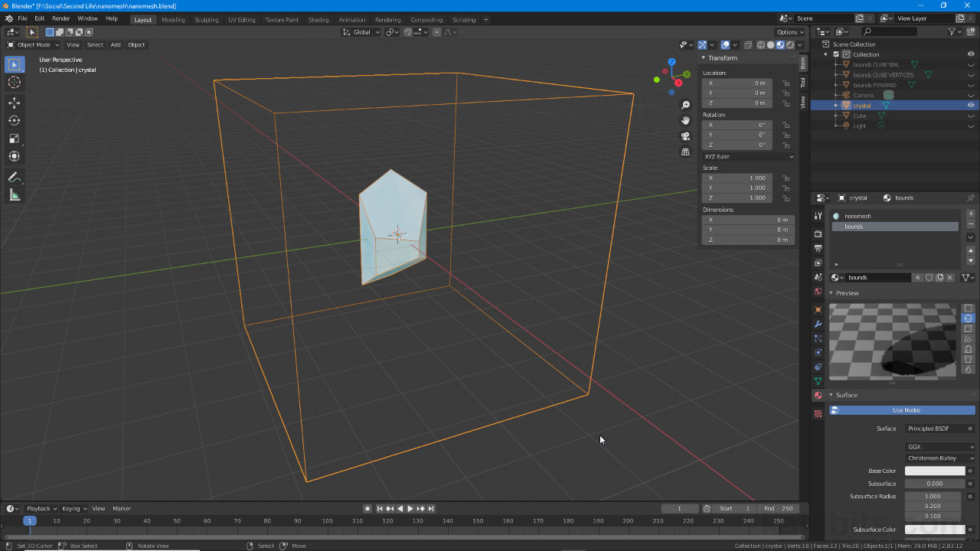Switch to the UV Editing workspace tab
This screenshot has height=551, width=980.
pyautogui.click(x=242, y=20)
